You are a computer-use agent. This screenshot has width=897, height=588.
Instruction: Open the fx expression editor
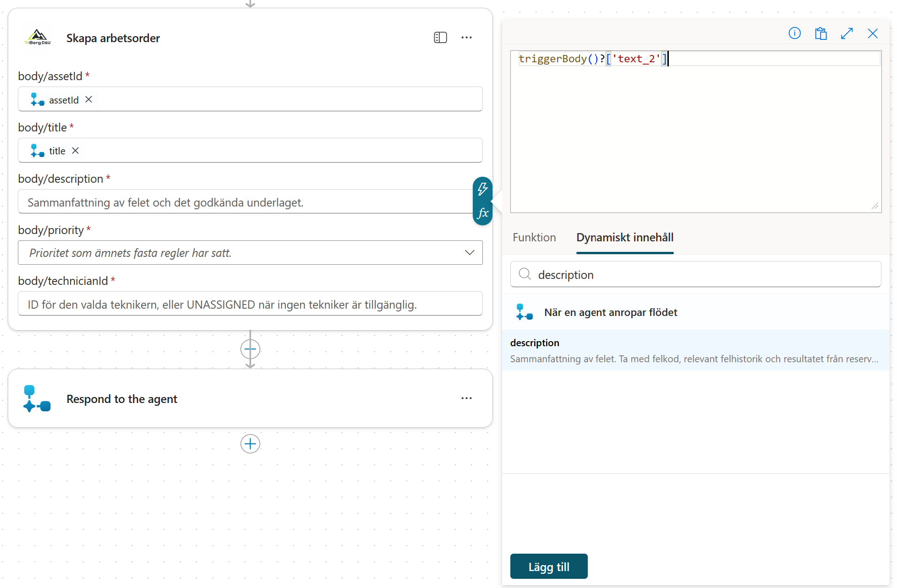pyautogui.click(x=482, y=213)
